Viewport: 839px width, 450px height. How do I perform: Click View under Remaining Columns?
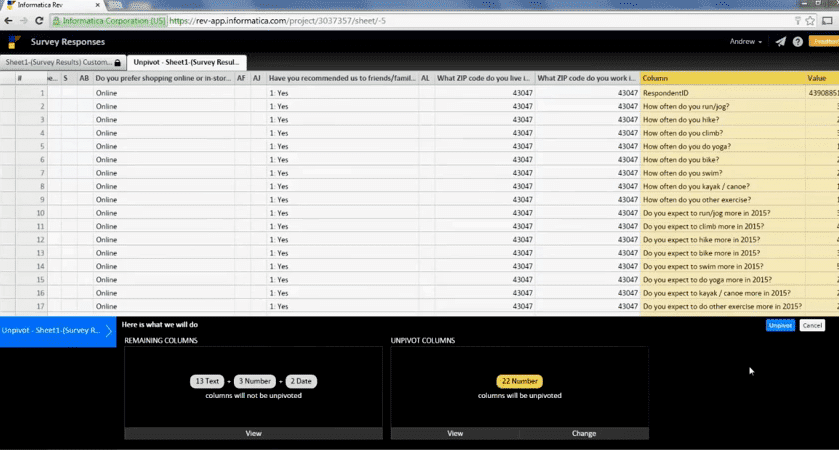(254, 433)
